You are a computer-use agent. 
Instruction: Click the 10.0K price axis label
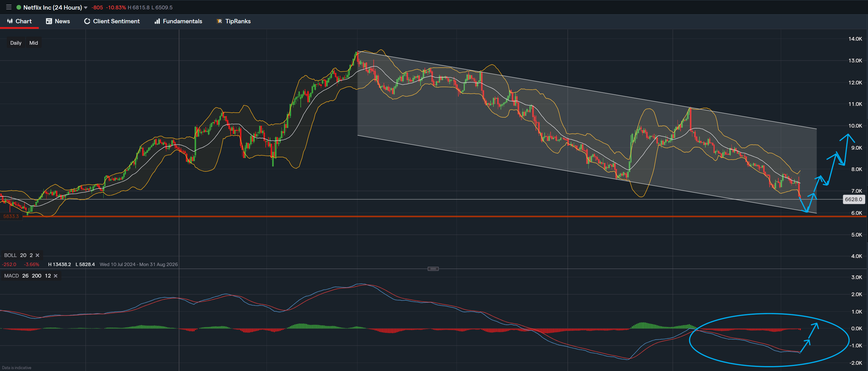(x=855, y=126)
